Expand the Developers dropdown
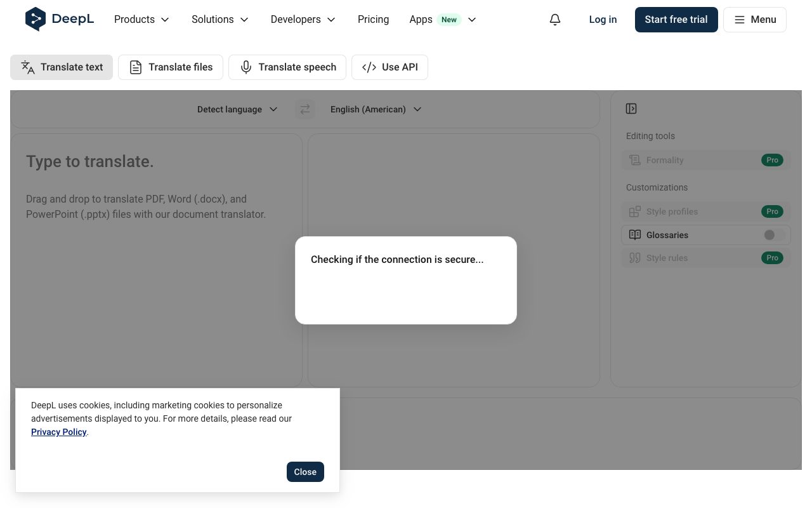The image size is (812, 508). 303,20
